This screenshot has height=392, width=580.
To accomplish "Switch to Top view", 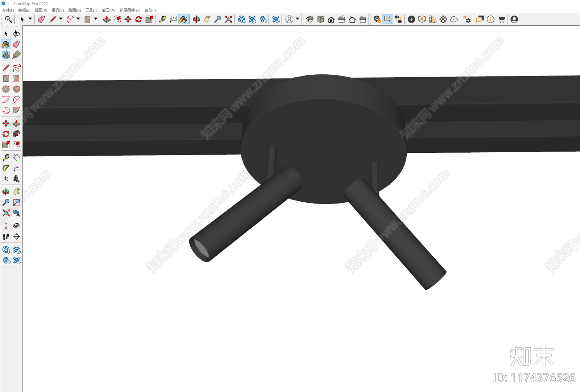I will (320, 19).
